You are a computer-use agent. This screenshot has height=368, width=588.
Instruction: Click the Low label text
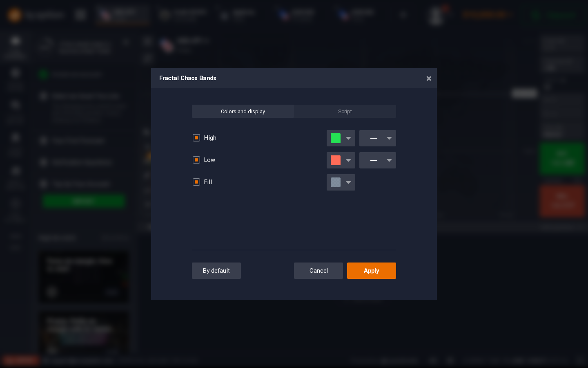click(209, 160)
